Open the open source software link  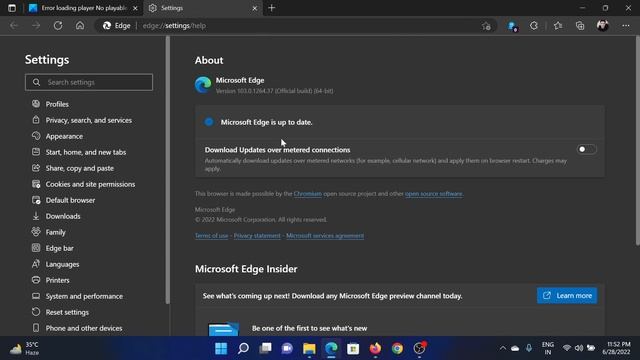tap(434, 193)
